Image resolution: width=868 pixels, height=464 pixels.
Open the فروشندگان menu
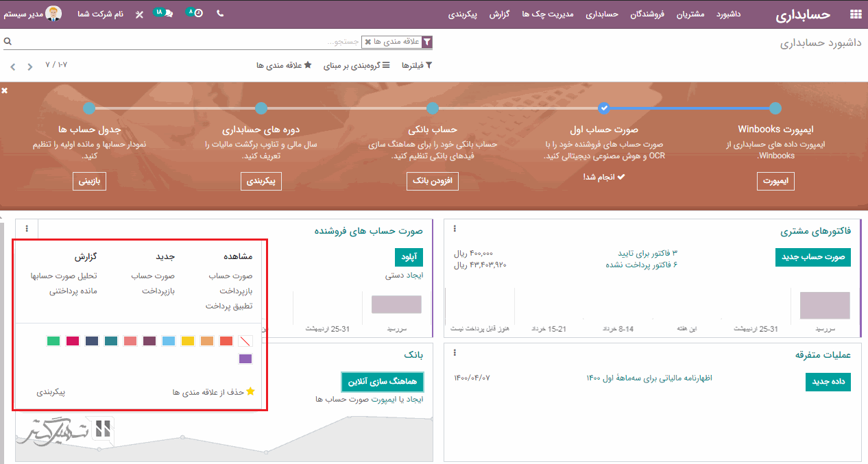647,14
